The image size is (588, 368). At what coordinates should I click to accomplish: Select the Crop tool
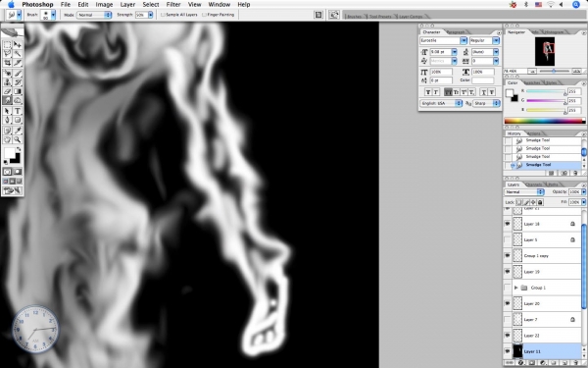(x=7, y=63)
